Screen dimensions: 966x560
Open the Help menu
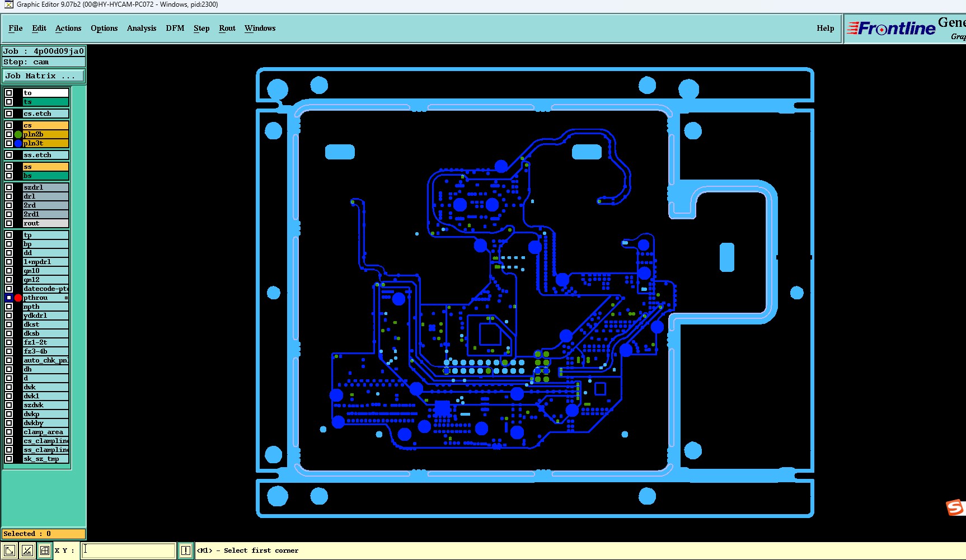point(826,28)
